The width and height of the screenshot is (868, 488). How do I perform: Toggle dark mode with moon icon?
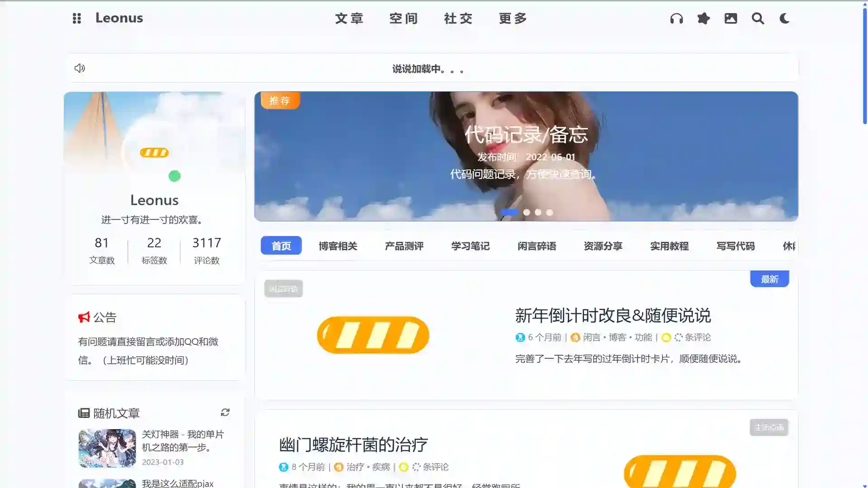784,19
